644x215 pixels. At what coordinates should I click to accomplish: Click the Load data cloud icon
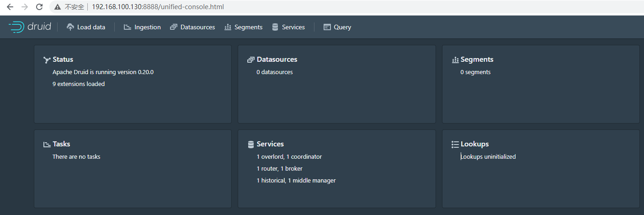click(70, 27)
